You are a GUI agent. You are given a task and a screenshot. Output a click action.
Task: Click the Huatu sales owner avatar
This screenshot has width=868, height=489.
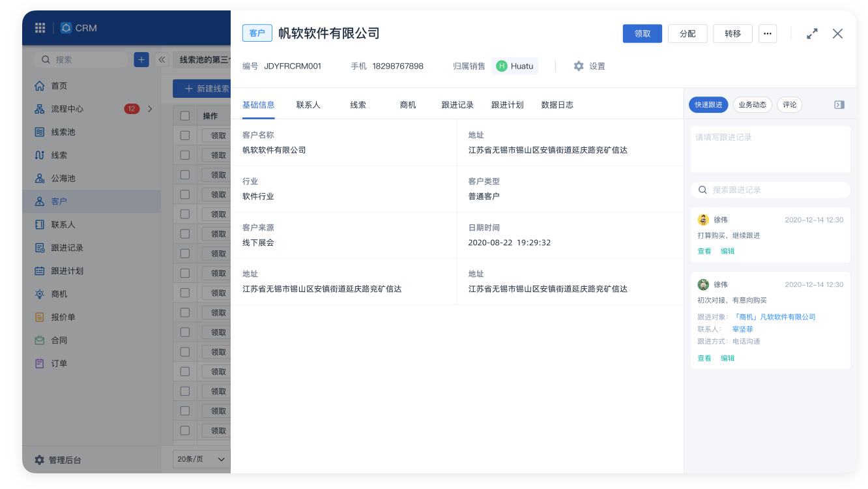[x=501, y=66]
